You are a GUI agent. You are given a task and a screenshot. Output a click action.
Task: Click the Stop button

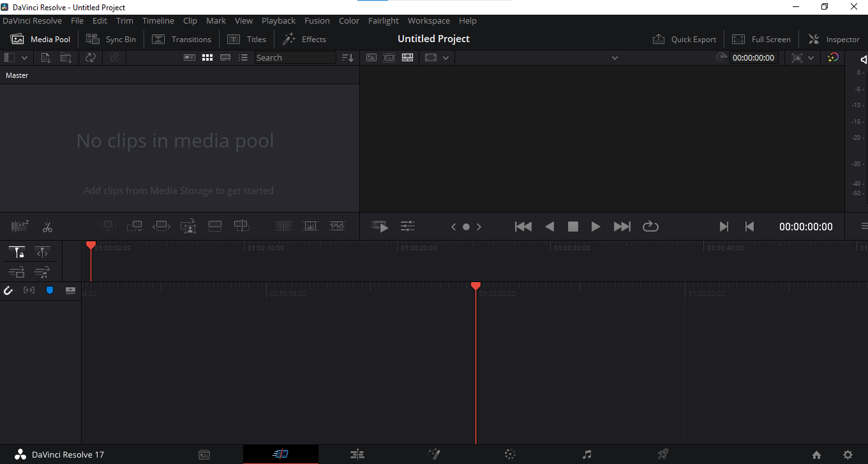[x=573, y=226]
